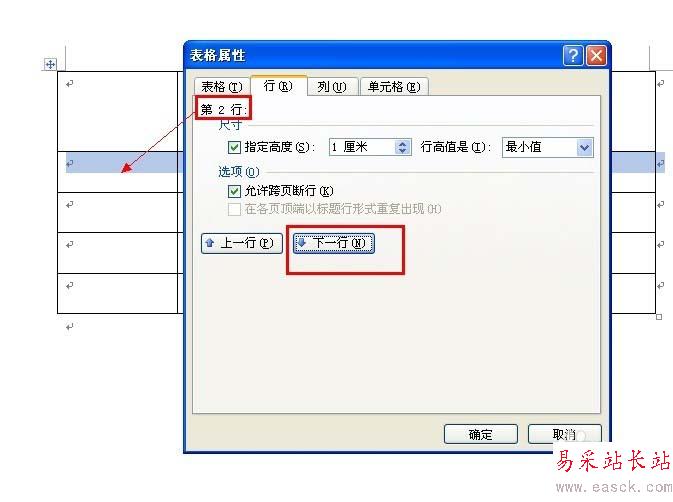
Task: Uncheck 允许跨页断行 option
Action: 234,191
